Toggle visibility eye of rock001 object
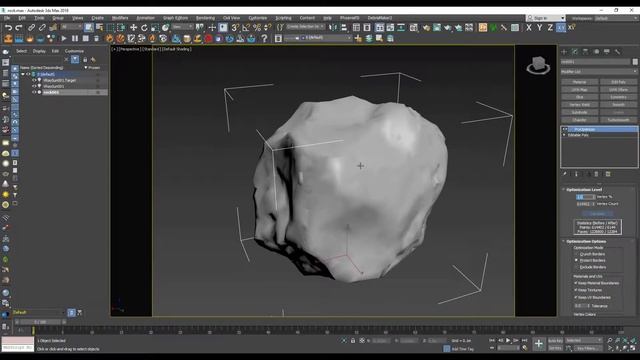Image resolution: width=640 pixels, height=360 pixels. [34, 92]
